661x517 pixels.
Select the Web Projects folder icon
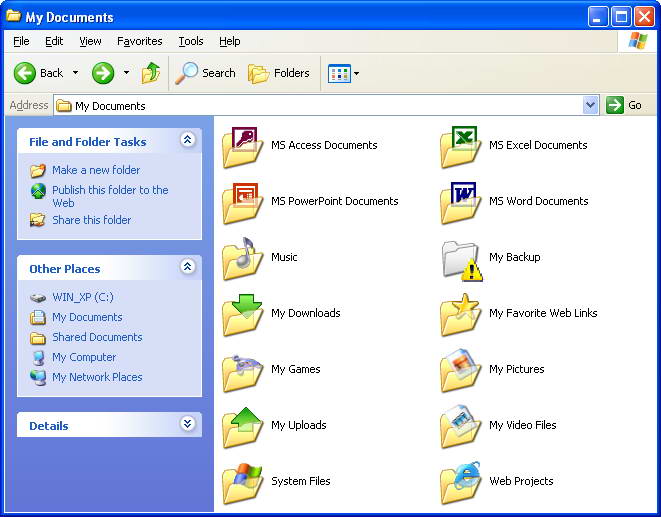pos(460,483)
